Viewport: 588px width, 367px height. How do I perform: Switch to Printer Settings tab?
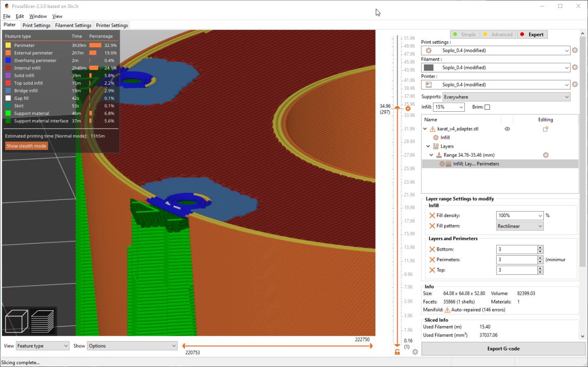112,25
